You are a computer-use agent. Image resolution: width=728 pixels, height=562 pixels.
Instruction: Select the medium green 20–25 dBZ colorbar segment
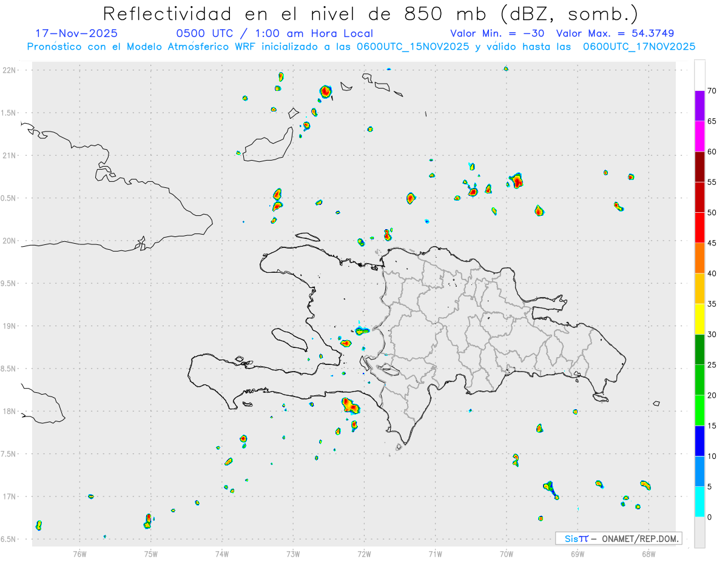pyautogui.click(x=699, y=380)
